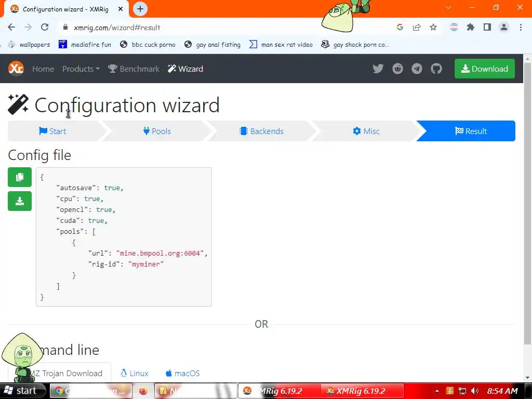Click the taskbar clock 8:54 AM
532x399 pixels.
click(x=502, y=391)
